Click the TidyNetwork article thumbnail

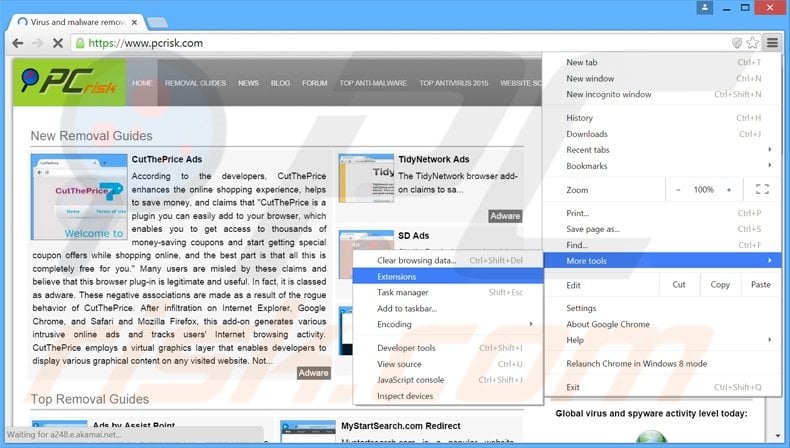point(366,178)
